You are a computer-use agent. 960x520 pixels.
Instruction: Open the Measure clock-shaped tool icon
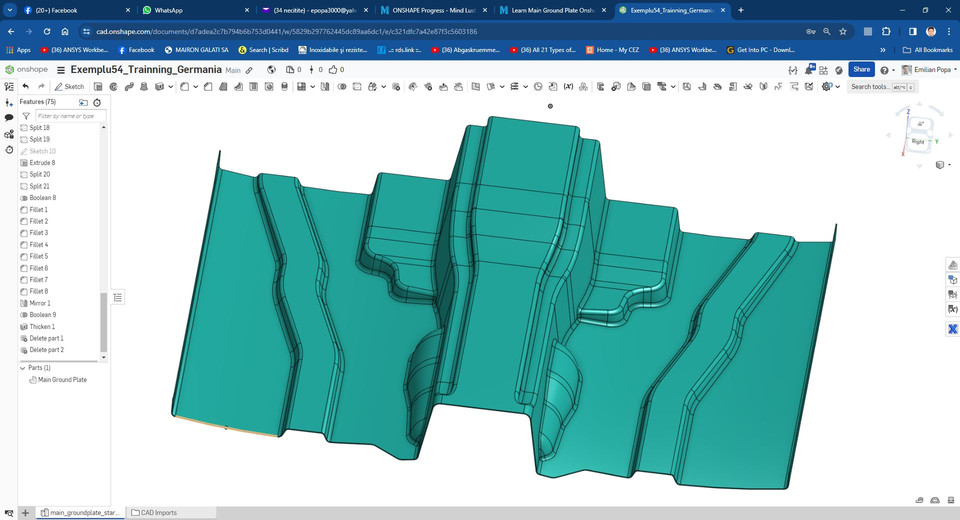pos(538,86)
